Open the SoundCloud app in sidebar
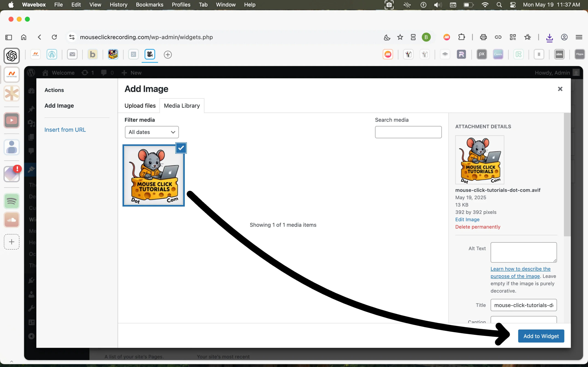The height and width of the screenshot is (367, 588). pyautogui.click(x=11, y=220)
